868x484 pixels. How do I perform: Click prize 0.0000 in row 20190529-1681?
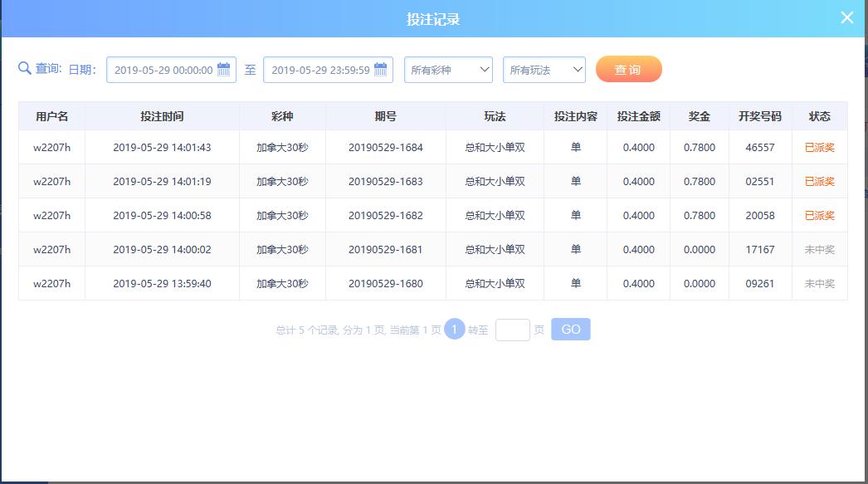[x=700, y=249]
